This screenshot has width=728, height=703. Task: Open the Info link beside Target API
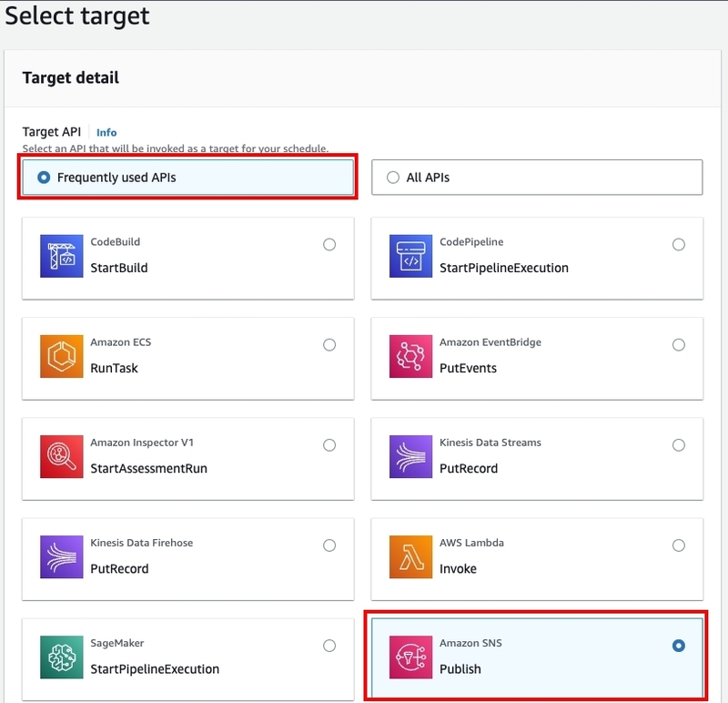[x=106, y=132]
